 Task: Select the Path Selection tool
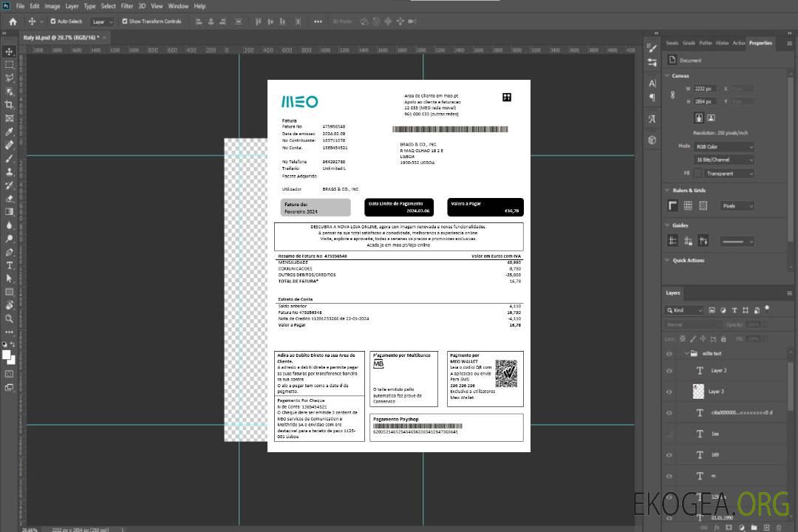point(9,279)
